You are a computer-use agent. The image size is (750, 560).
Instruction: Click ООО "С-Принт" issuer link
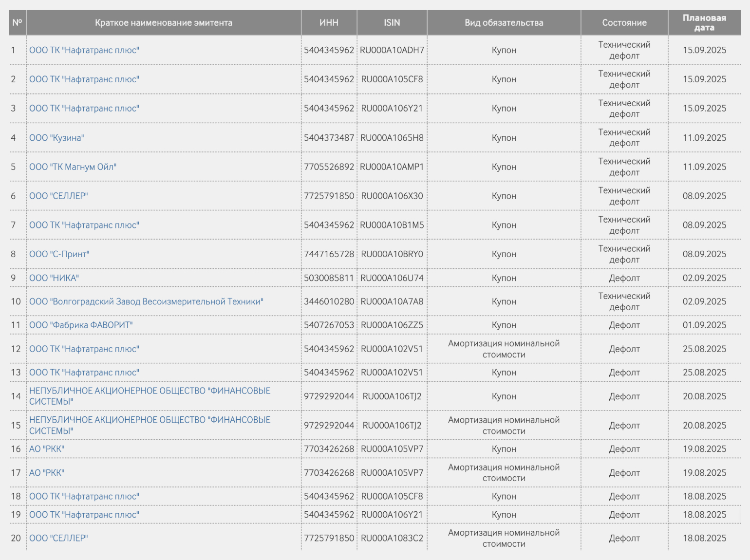click(59, 254)
